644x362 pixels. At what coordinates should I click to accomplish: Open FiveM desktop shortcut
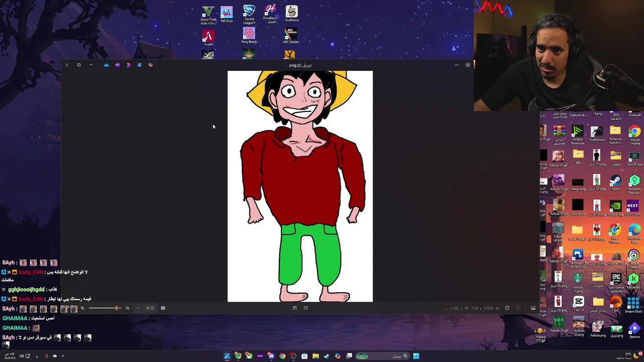tap(208, 38)
